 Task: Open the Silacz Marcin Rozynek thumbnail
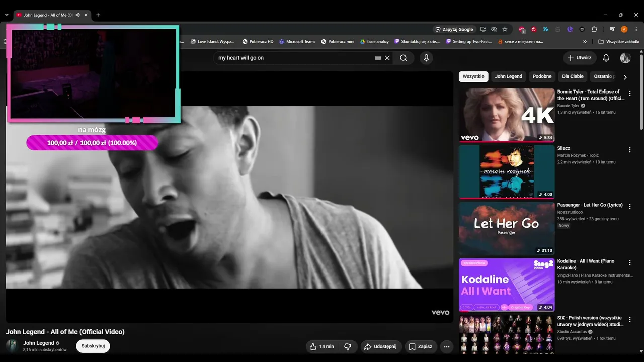[507, 171]
